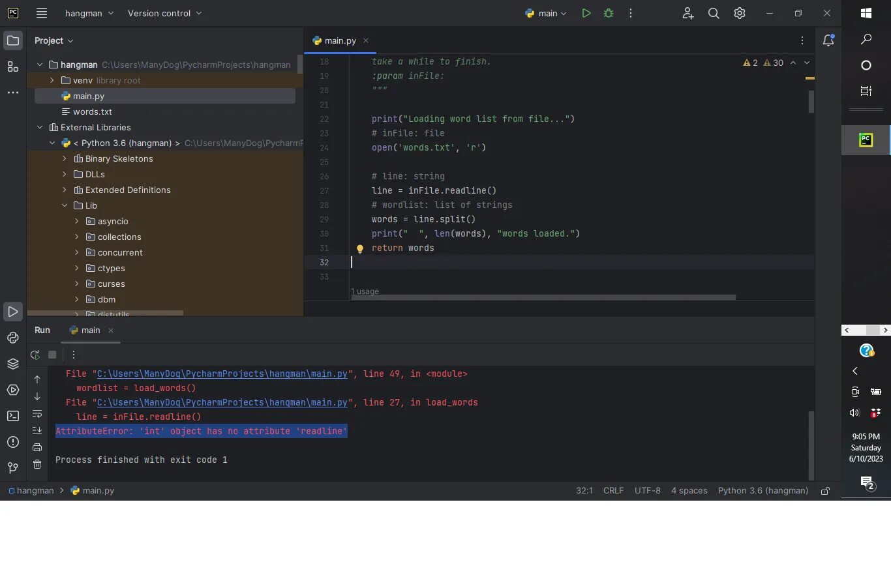891x588 pixels.
Task: Open the main menu hamburger icon
Action: (42, 13)
